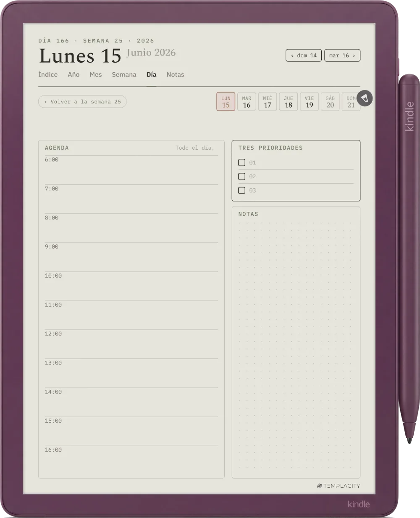Click the DÍA 166 · SEMANA 25 header line
The height and width of the screenshot is (518, 420).
(x=96, y=41)
